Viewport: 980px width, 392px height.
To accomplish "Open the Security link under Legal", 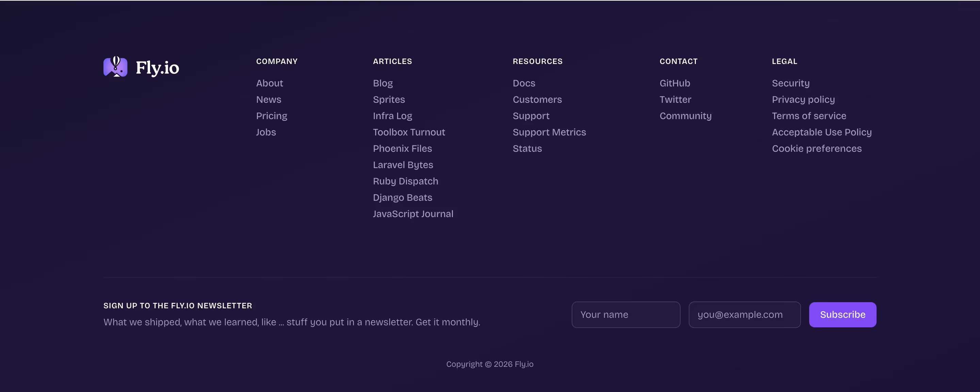I will (x=790, y=83).
